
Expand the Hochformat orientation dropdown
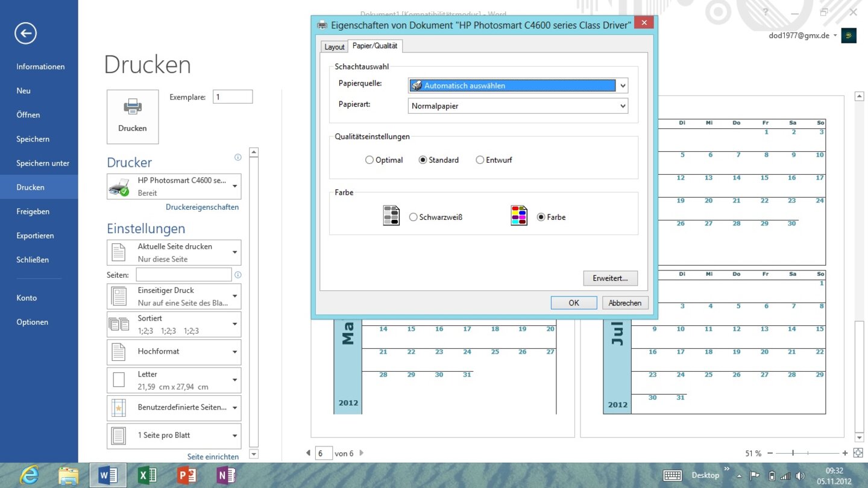(174, 352)
